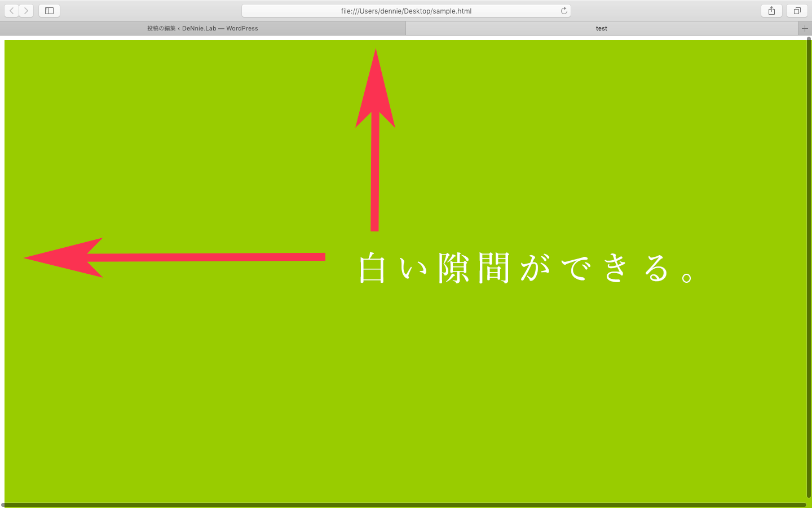Image resolution: width=812 pixels, height=508 pixels.
Task: Switch to the DeNnie.Lab WordPress tab
Action: [x=202, y=28]
